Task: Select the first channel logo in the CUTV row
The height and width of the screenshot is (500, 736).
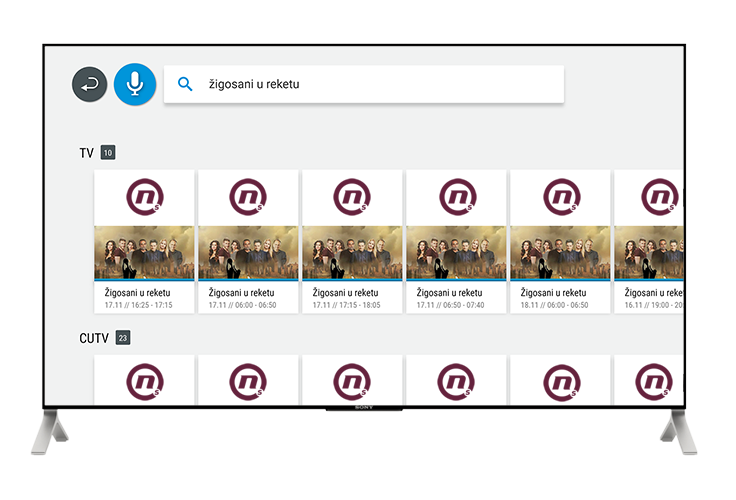Action: point(144,381)
